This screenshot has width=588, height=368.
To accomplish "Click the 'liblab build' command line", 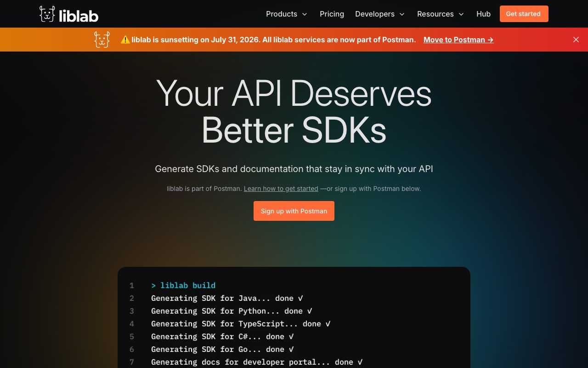I will [x=183, y=285].
